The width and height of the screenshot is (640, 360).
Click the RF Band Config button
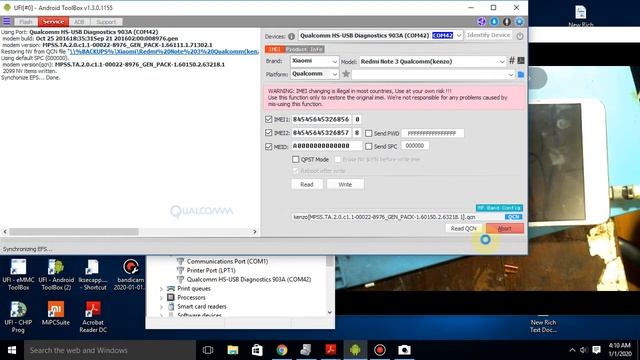click(499, 208)
